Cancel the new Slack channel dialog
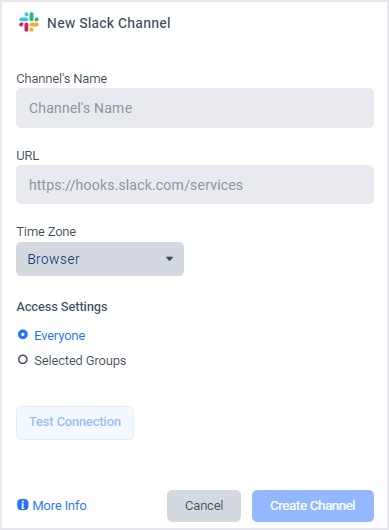Image resolution: width=389 pixels, height=530 pixels. tap(204, 506)
